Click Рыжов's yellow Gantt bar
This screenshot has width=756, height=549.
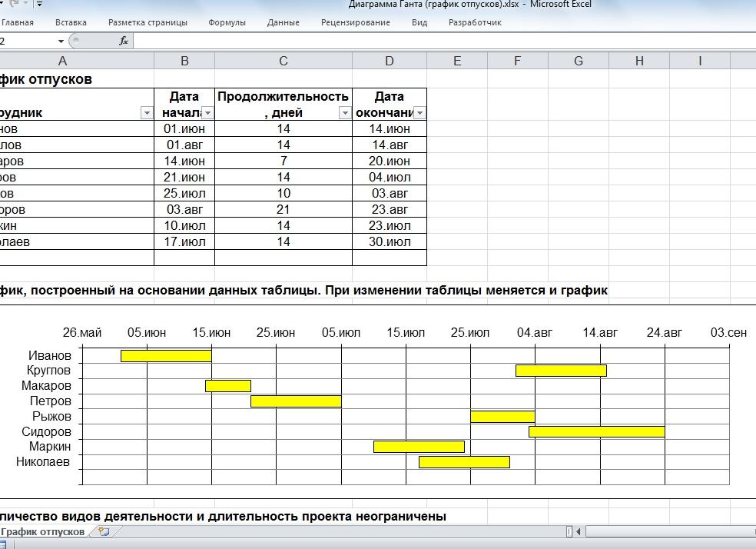503,417
